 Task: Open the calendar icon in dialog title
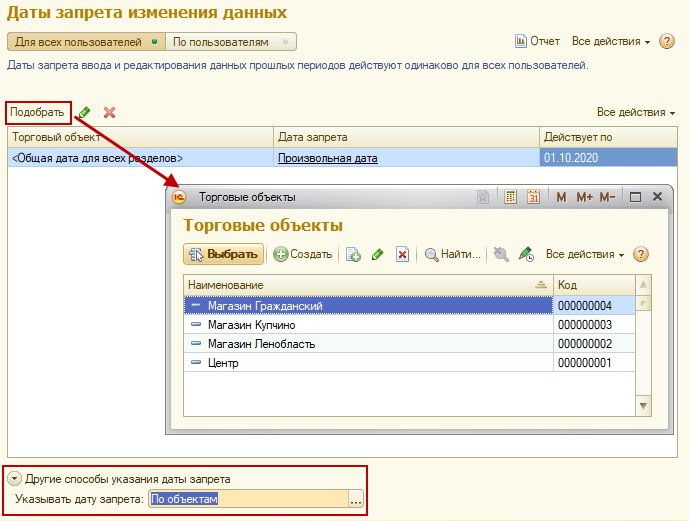pos(533,197)
